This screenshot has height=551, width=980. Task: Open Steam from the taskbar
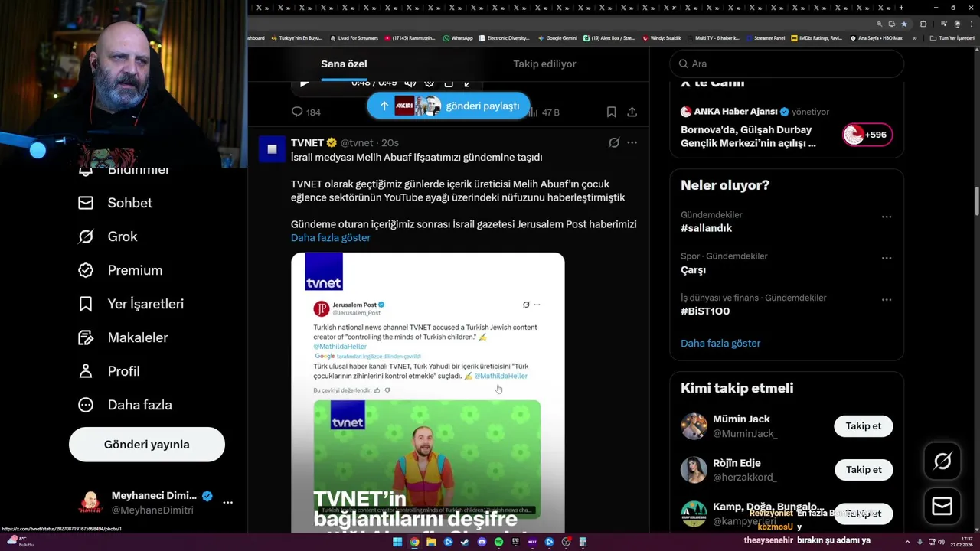(x=465, y=542)
